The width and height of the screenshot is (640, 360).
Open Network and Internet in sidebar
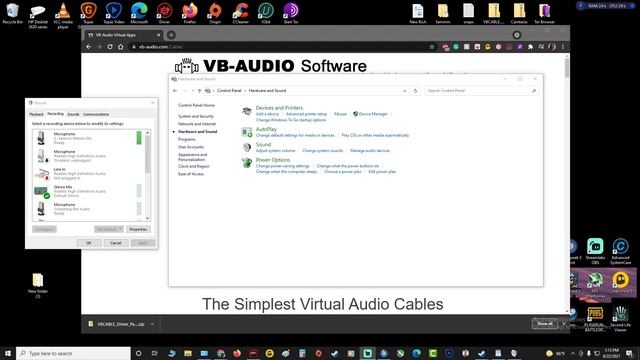pyautogui.click(x=197, y=124)
